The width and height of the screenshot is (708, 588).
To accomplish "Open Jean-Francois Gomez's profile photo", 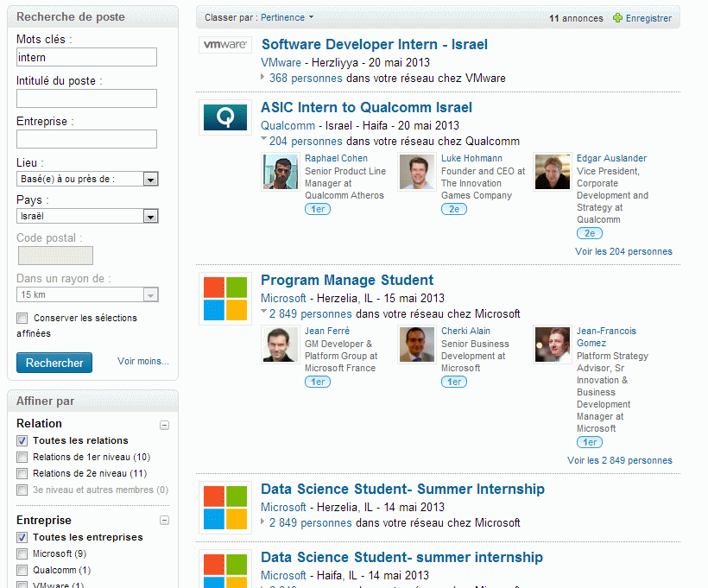I will (553, 345).
